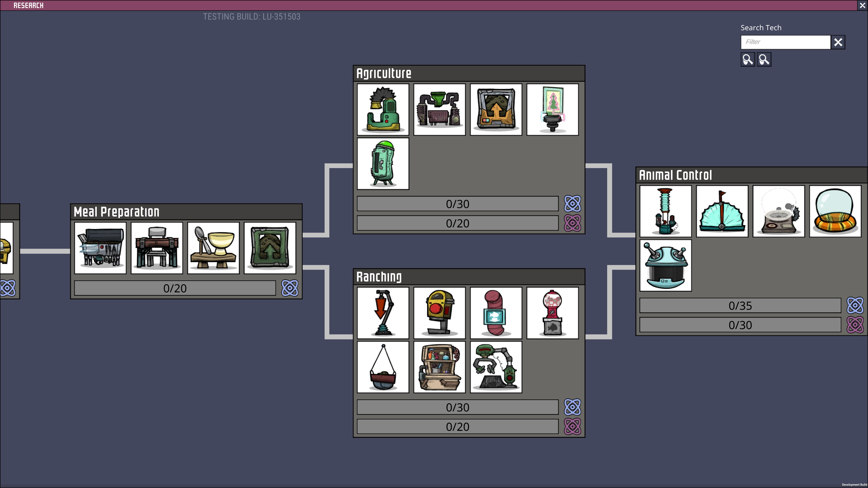Viewport: 868px width, 488px height.
Task: Select the spoon and bowl icon
Action: (213, 248)
